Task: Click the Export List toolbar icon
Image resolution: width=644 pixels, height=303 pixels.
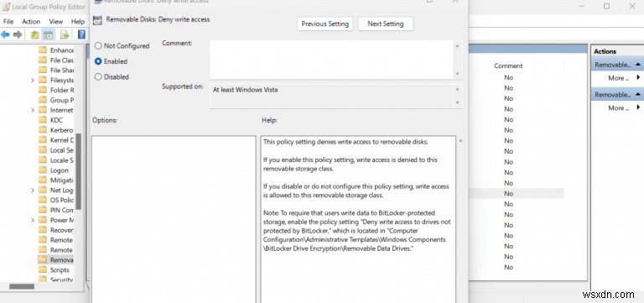Action: point(65,34)
